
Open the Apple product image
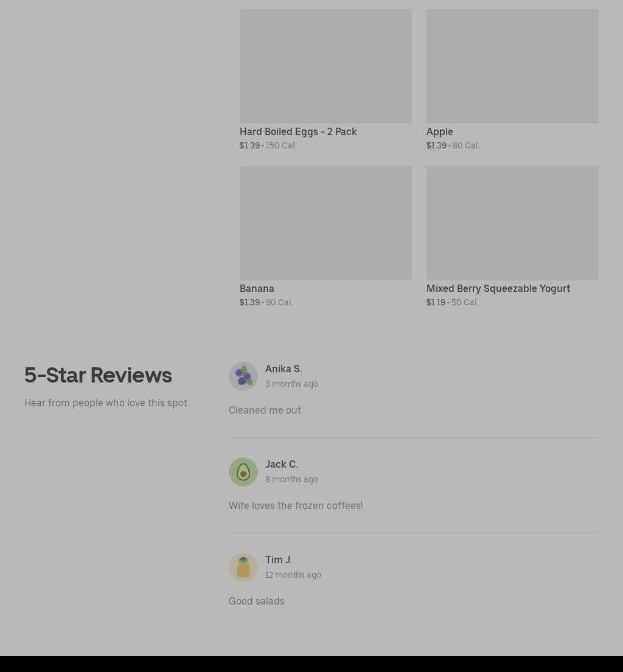coord(512,66)
